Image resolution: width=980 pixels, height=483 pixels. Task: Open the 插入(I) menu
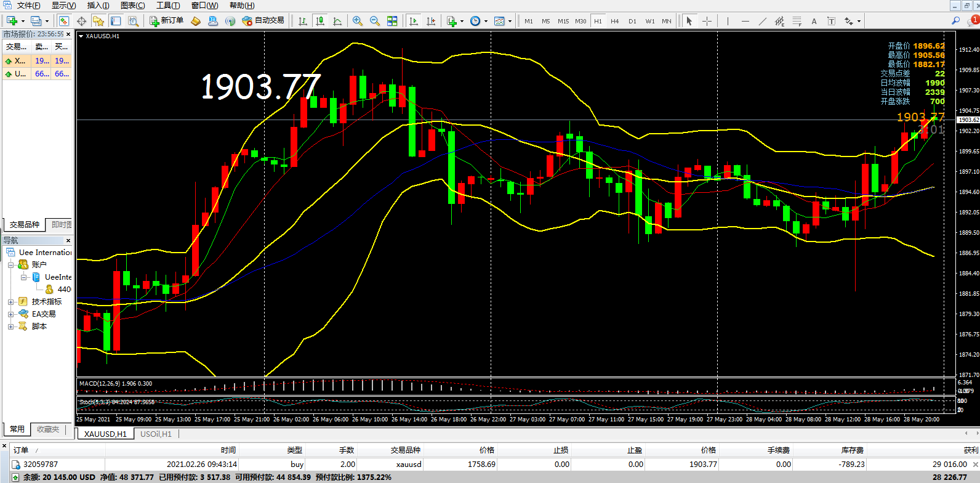point(98,6)
